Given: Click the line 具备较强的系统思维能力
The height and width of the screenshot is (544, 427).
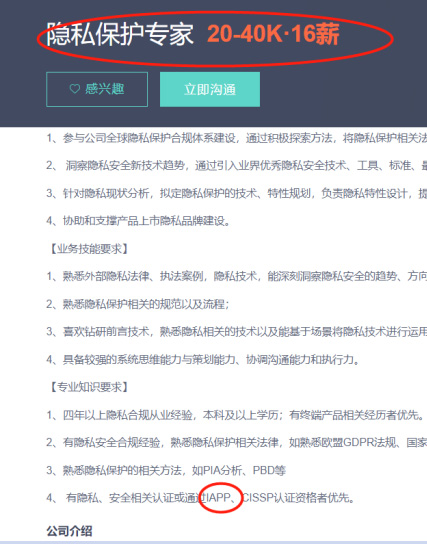Looking at the screenshot, I should click(203, 359).
